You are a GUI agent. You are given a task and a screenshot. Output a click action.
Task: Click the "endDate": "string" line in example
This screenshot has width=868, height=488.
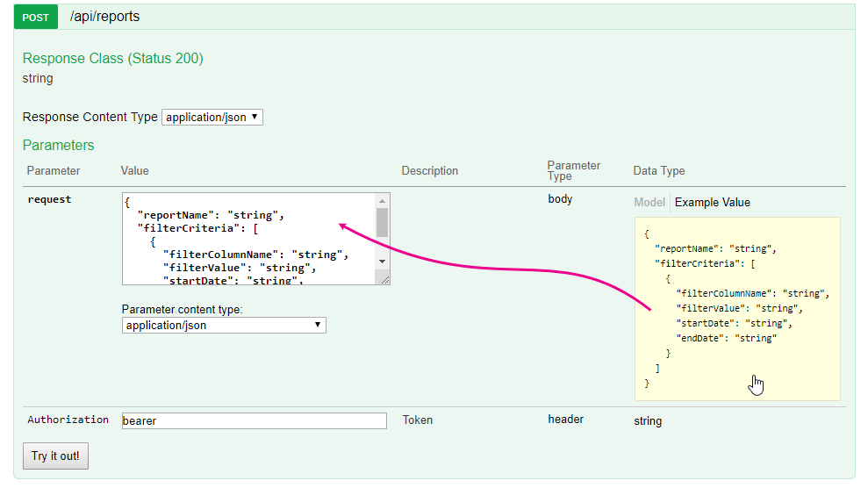(727, 338)
